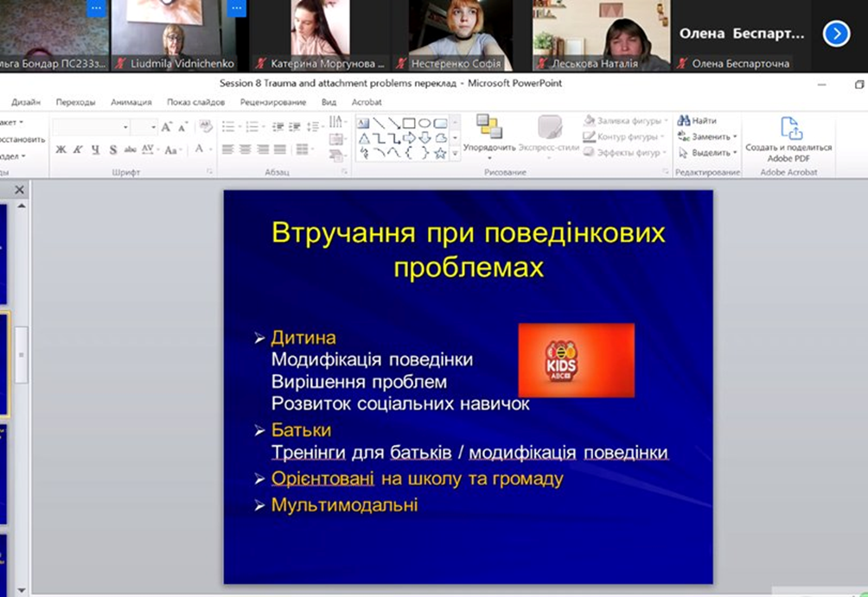Viewport: 868px width, 597px height.
Task: Click the increase font size icon
Action: click(167, 127)
